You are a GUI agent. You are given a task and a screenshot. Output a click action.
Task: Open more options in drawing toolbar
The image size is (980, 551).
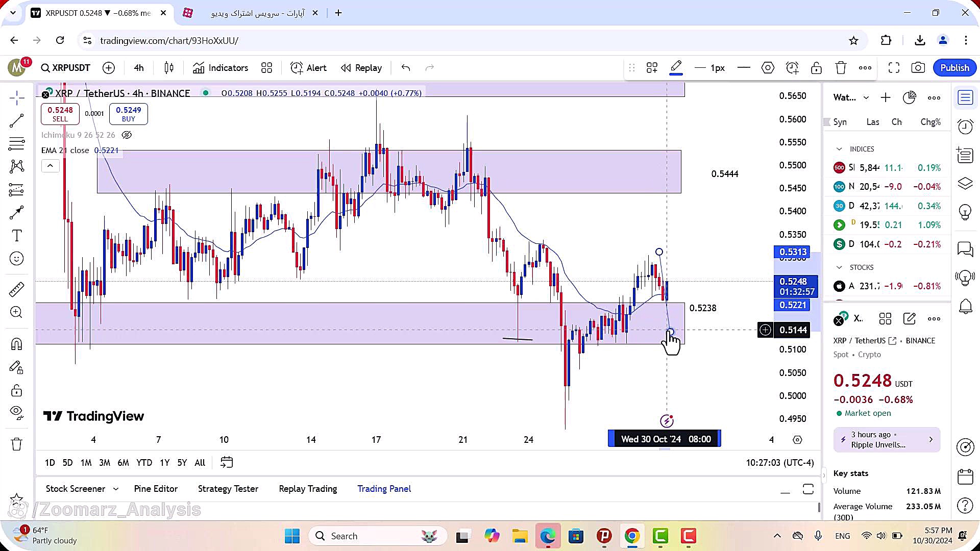point(865,68)
